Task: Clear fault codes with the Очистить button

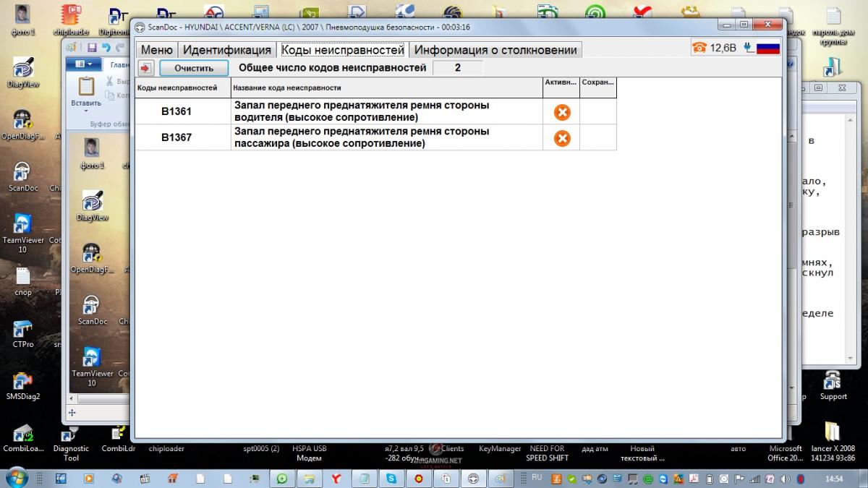Action: pyautogui.click(x=194, y=68)
